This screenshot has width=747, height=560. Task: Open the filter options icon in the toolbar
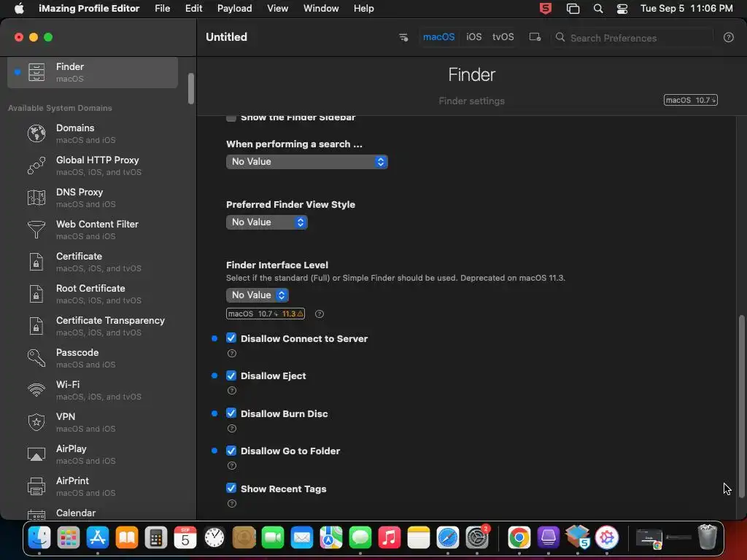click(x=403, y=37)
